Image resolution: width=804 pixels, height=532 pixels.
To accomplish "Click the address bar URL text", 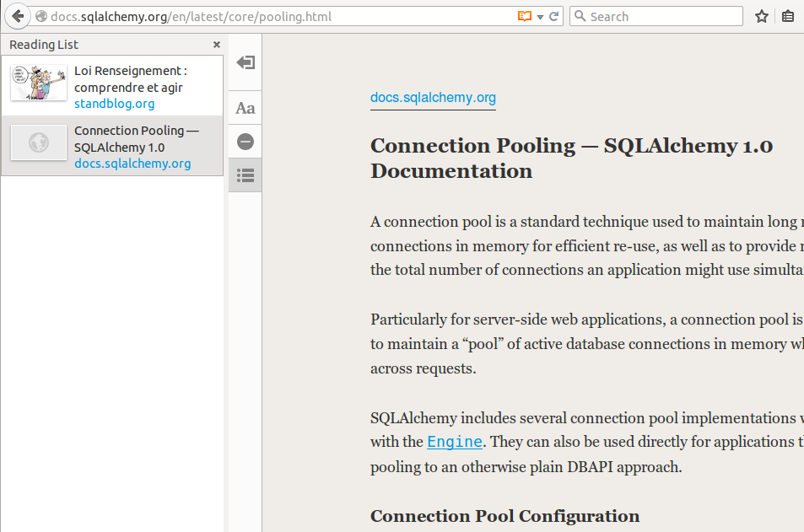I will (x=192, y=16).
